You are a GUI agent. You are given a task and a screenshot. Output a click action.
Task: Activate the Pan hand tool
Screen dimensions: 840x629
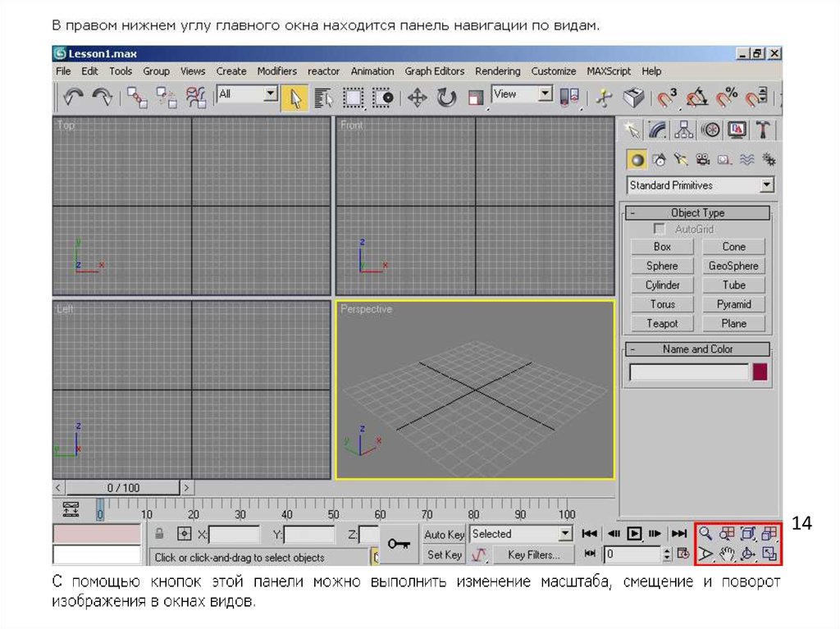click(726, 554)
